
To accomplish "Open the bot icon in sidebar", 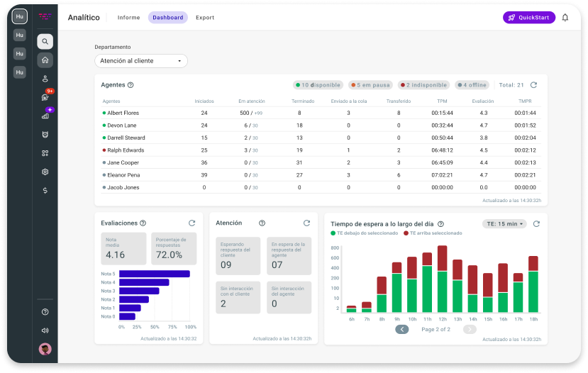I will tap(45, 135).
